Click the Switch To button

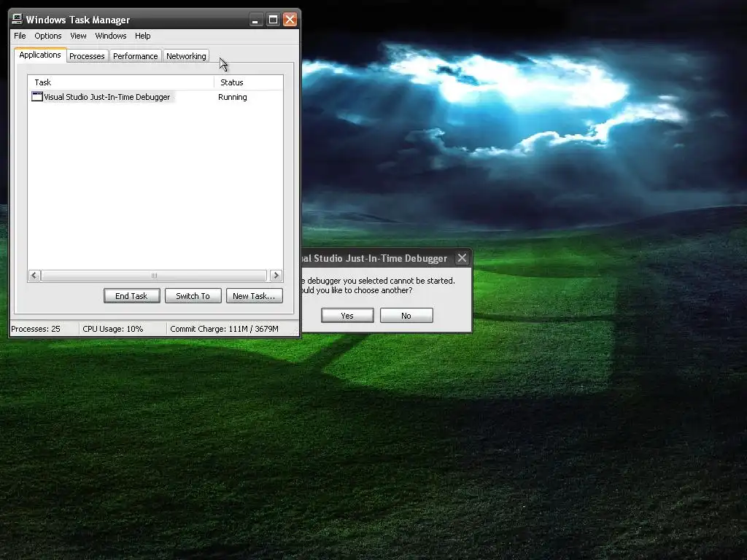tap(193, 296)
